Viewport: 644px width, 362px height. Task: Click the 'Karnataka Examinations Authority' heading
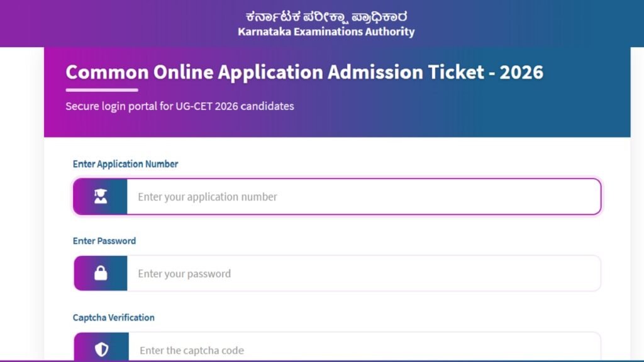coord(326,31)
